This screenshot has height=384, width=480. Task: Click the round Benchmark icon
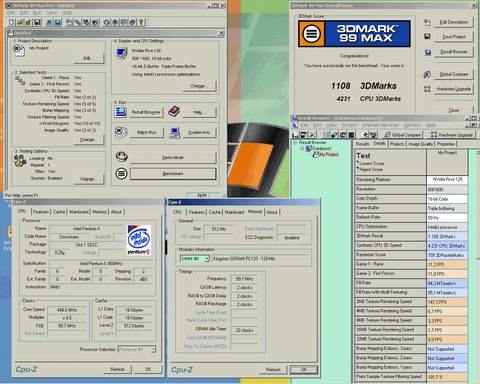pyautogui.click(x=122, y=173)
